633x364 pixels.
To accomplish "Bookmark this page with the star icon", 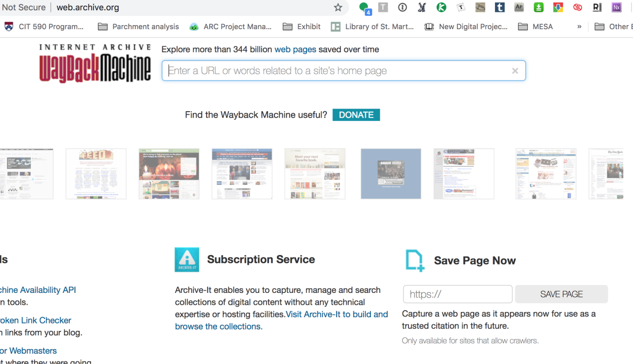I will pyautogui.click(x=338, y=7).
